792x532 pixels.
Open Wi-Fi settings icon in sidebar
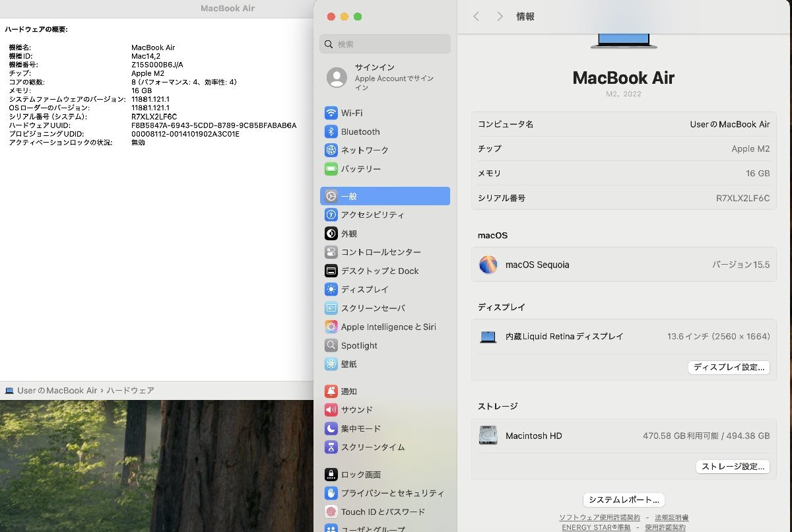click(331, 113)
